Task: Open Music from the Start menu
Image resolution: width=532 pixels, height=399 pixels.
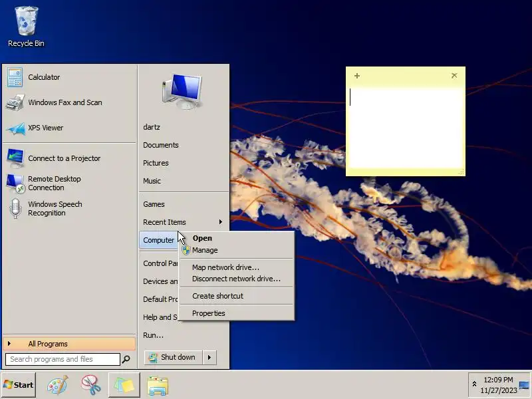Action: click(x=152, y=181)
